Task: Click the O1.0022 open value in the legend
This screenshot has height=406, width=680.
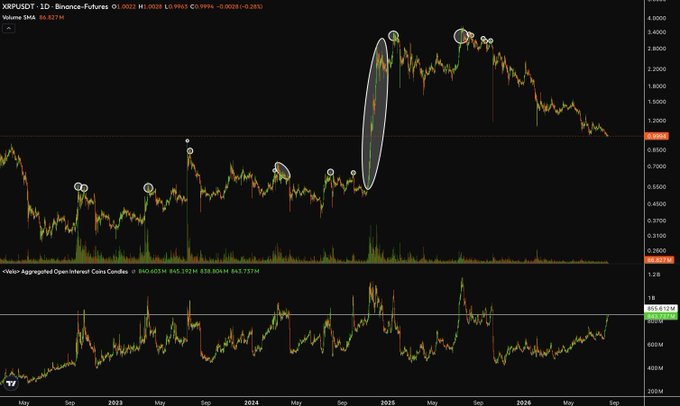Action: tap(124, 7)
